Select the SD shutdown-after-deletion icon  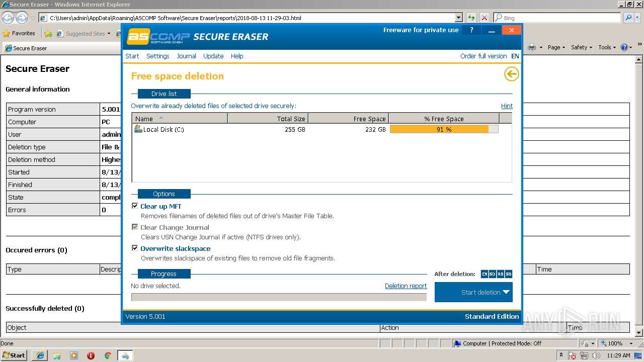[493, 274]
